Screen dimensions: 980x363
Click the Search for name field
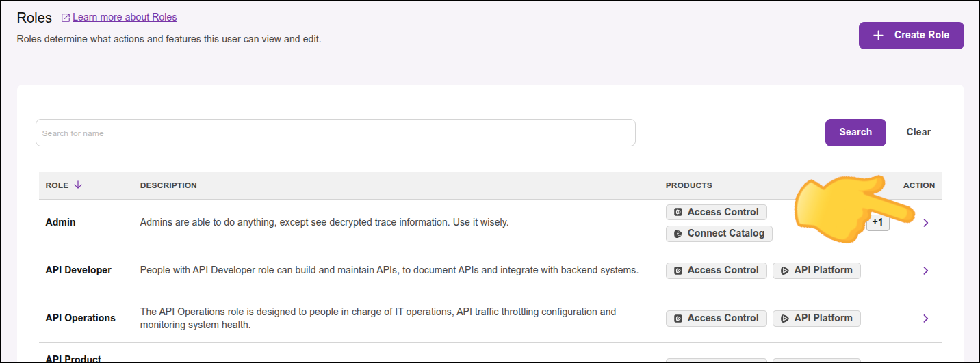pyautogui.click(x=335, y=133)
